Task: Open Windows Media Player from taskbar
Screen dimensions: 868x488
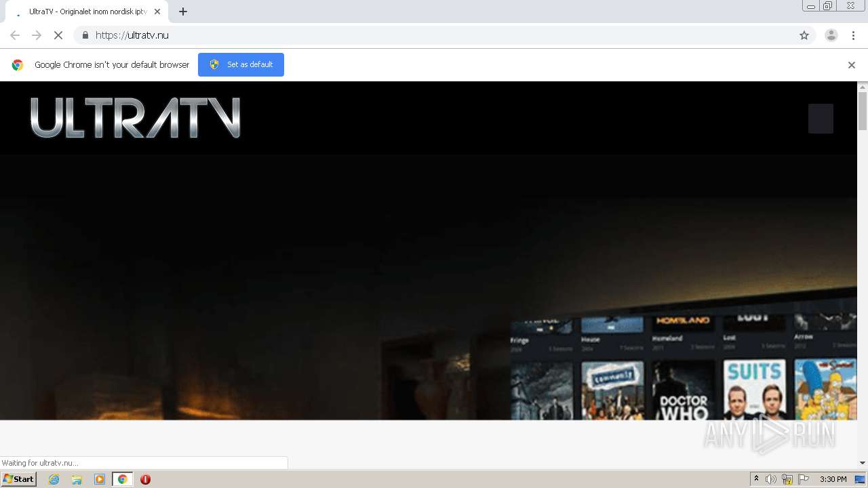Action: coord(100,479)
